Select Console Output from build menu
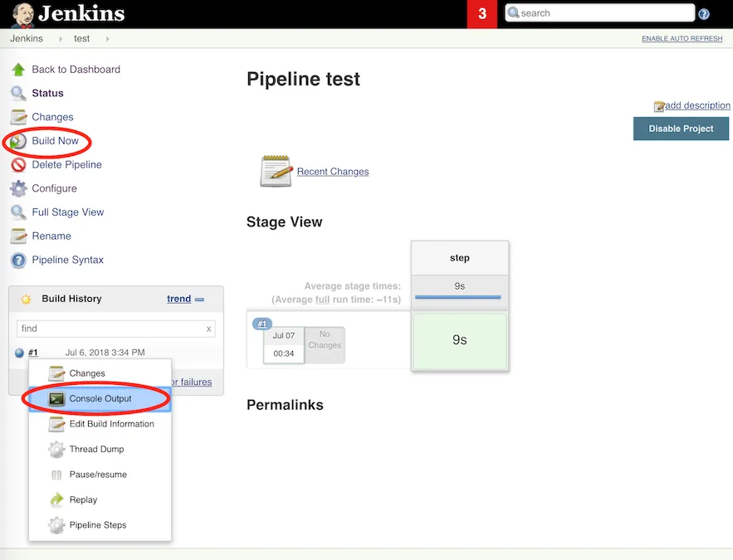The image size is (733, 560). pyautogui.click(x=100, y=399)
